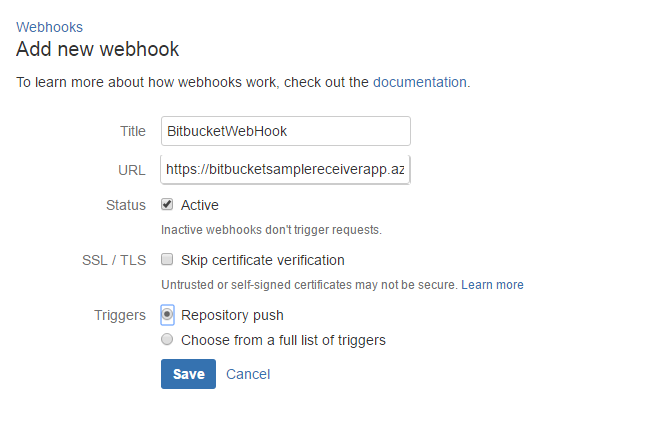This screenshot has height=422, width=662.
Task: Uncheck the Active status checkbox
Action: point(167,205)
